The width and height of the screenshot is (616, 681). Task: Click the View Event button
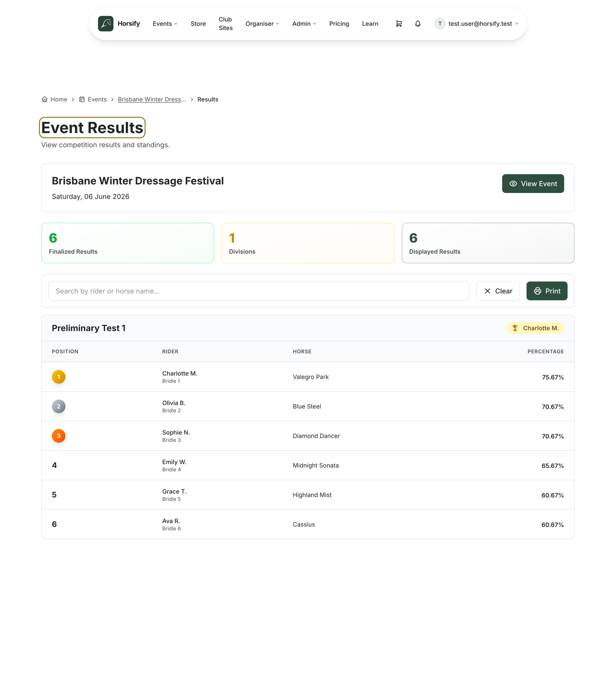tap(533, 184)
